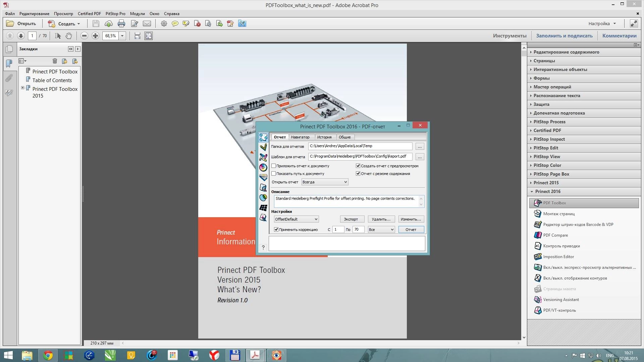Viewport: 644px width, 362px height.
Task: Open the Открыть отчет dropdown showing Всегда
Action: pyautogui.click(x=325, y=182)
